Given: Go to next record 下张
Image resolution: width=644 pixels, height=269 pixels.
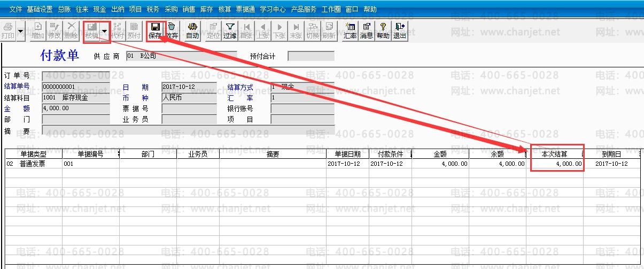Looking at the screenshot, I should (279, 30).
